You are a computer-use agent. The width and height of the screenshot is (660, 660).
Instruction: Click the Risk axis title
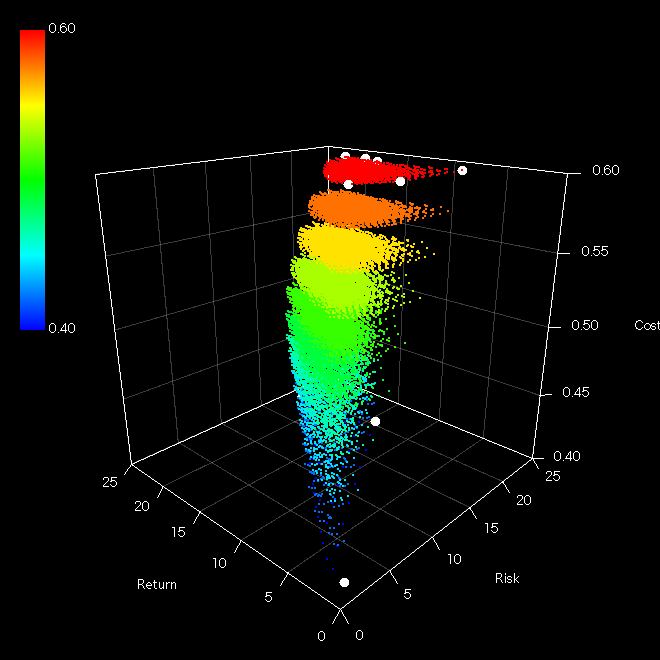(507, 578)
